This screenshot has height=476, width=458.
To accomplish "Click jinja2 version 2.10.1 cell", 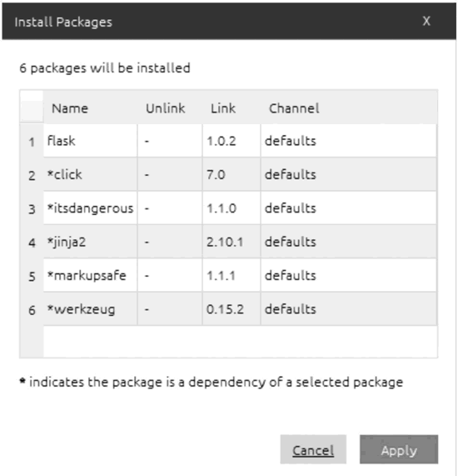I will point(231,242).
